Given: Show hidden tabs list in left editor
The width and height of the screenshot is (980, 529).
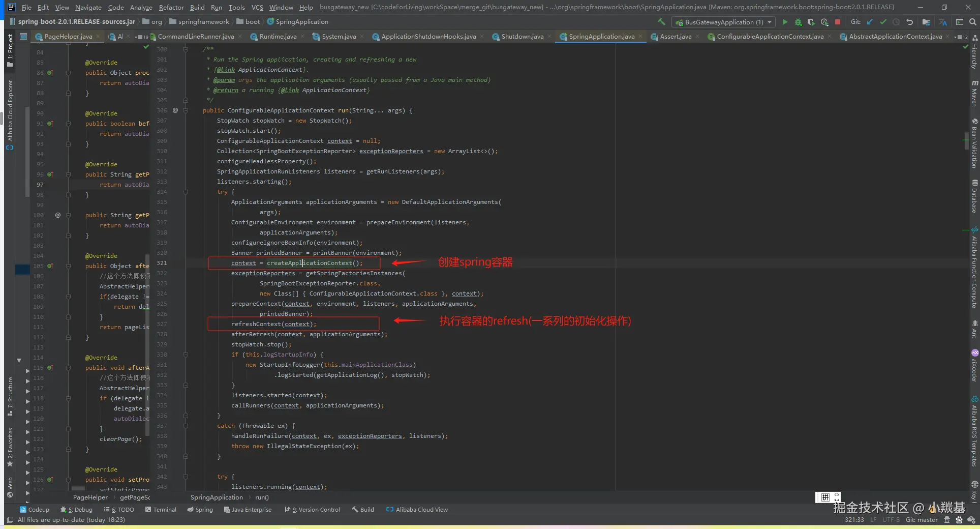Looking at the screenshot, I should click(x=142, y=37).
